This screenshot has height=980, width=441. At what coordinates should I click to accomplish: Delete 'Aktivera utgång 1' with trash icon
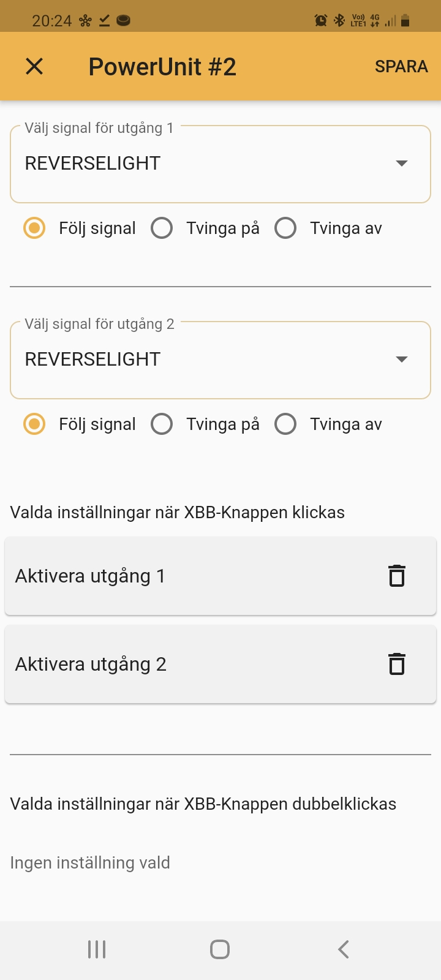pos(397,576)
